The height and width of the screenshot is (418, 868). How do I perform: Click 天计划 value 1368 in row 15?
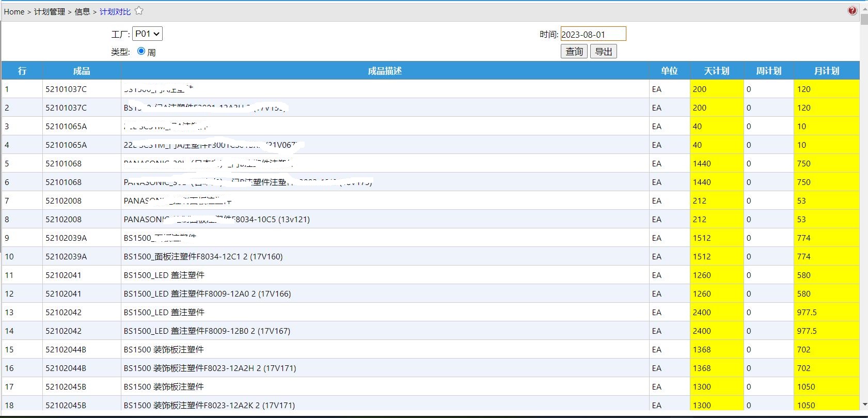coord(702,349)
